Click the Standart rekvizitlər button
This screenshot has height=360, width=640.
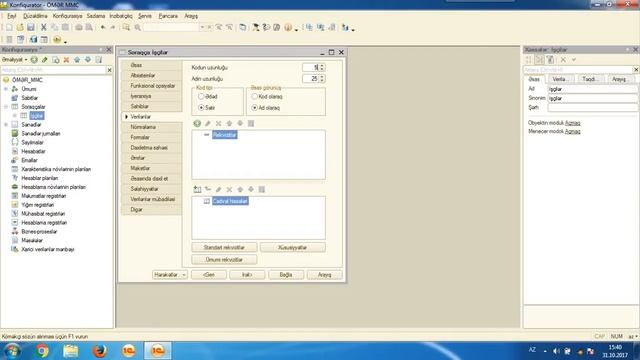[224, 248]
